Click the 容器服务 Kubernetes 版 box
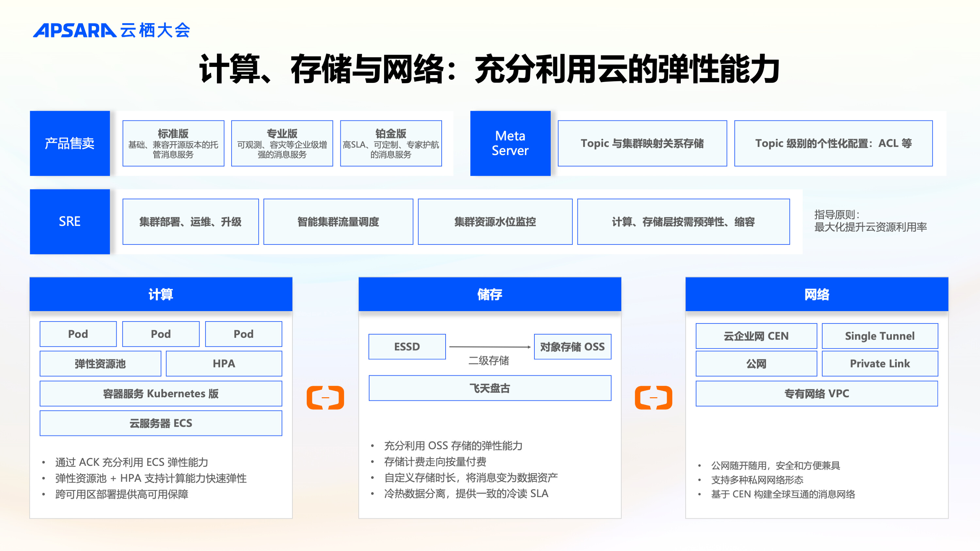Image resolution: width=980 pixels, height=551 pixels. click(x=161, y=394)
